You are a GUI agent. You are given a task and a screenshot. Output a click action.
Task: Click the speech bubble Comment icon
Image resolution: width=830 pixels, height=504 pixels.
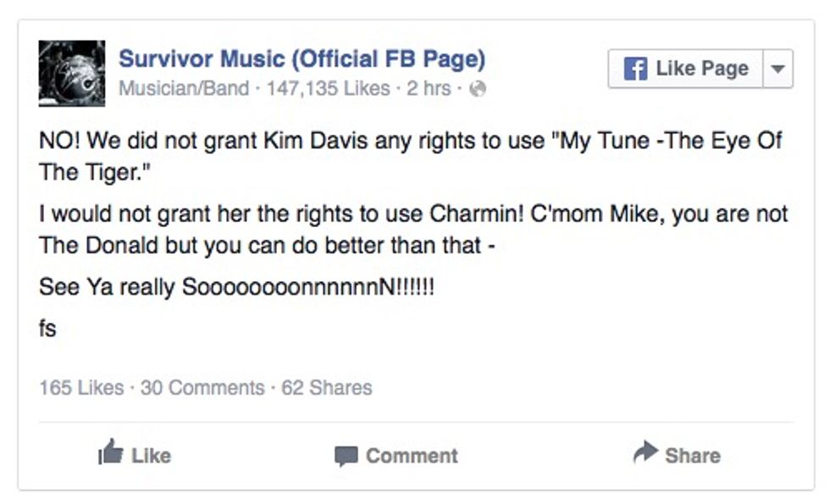(346, 456)
